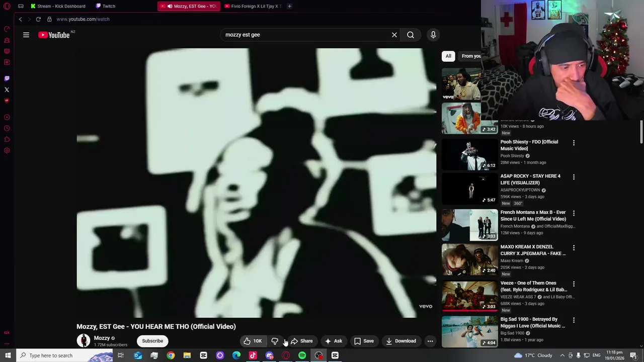Open the 17°C Cloudy weather widget

(533, 355)
